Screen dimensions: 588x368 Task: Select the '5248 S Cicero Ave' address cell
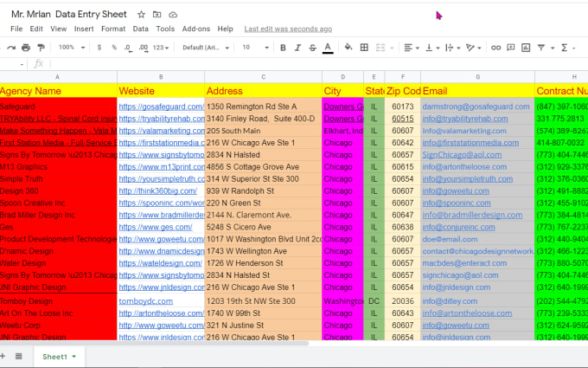(x=263, y=227)
